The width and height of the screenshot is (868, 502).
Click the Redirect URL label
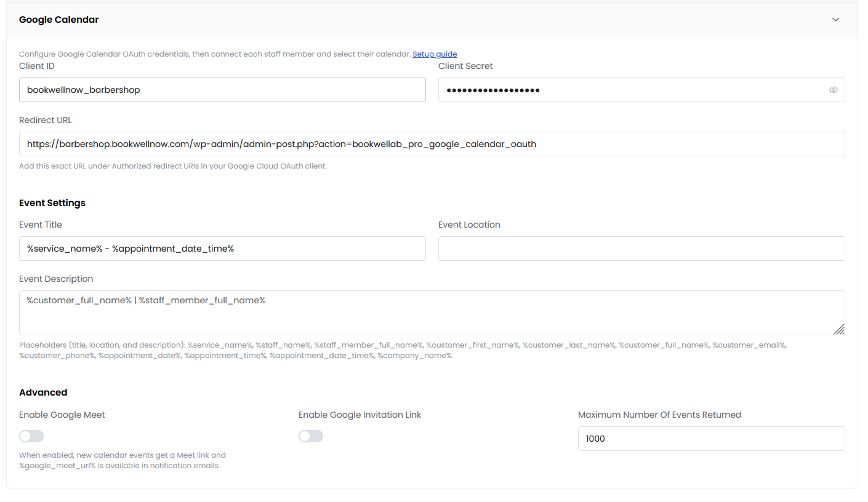pos(46,120)
